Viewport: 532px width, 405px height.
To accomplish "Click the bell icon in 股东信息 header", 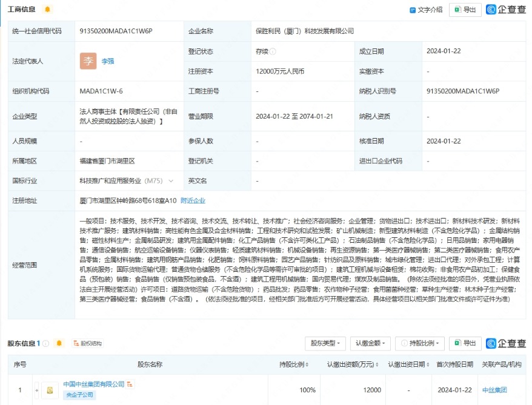I will [59, 343].
